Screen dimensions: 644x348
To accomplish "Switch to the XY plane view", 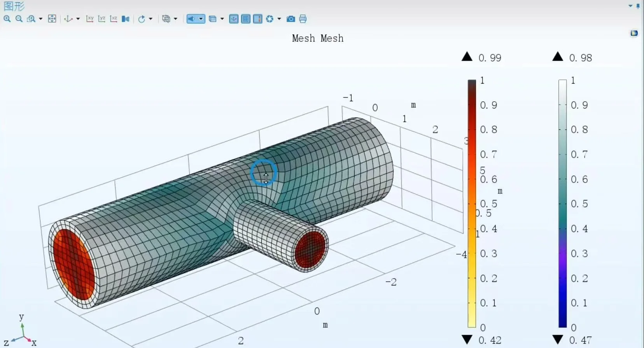I will pyautogui.click(x=90, y=19).
